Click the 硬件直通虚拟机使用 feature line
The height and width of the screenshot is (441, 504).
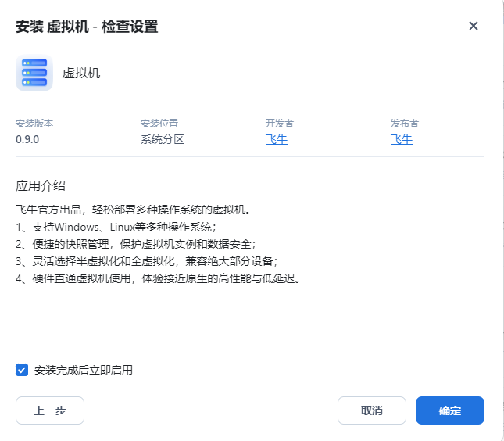[158, 278]
